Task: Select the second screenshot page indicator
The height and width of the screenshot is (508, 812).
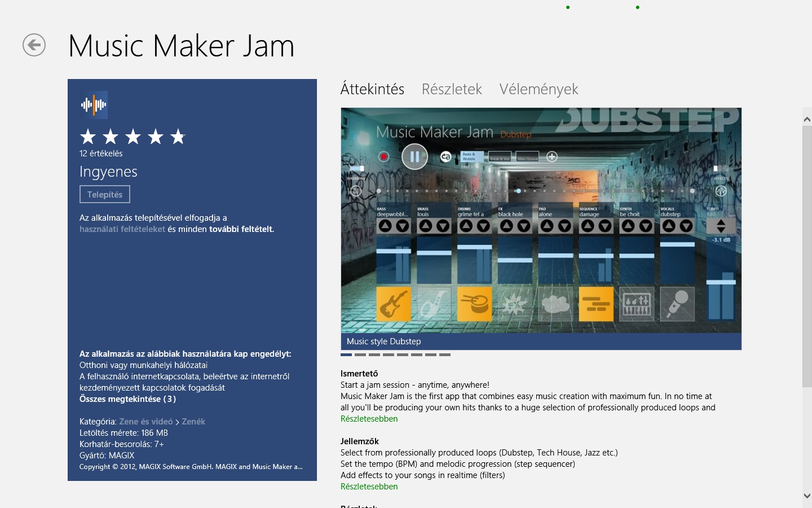Action: pos(360,355)
